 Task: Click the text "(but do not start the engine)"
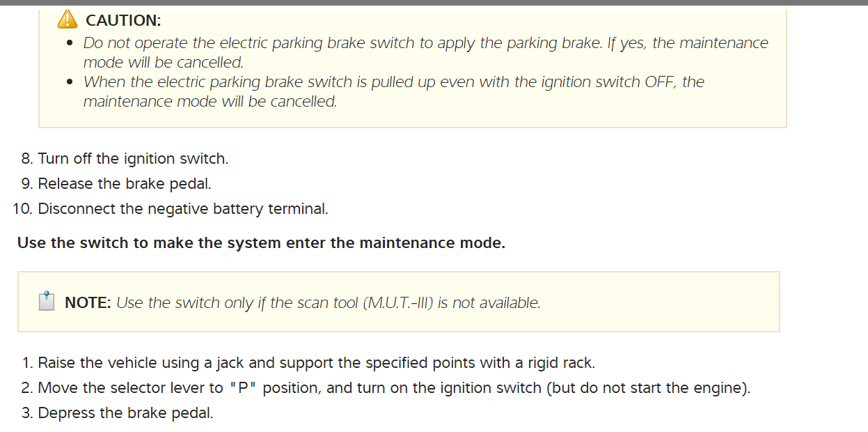pyautogui.click(x=647, y=388)
